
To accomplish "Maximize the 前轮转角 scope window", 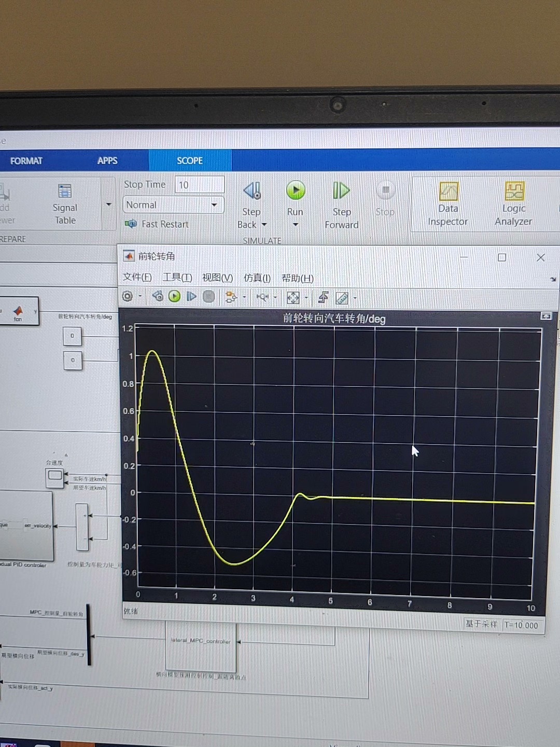I will pos(501,257).
